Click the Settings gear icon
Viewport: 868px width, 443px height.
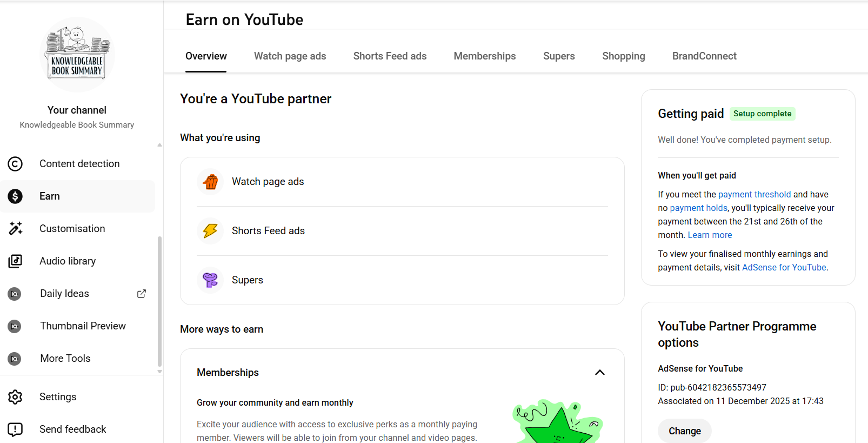(15, 397)
